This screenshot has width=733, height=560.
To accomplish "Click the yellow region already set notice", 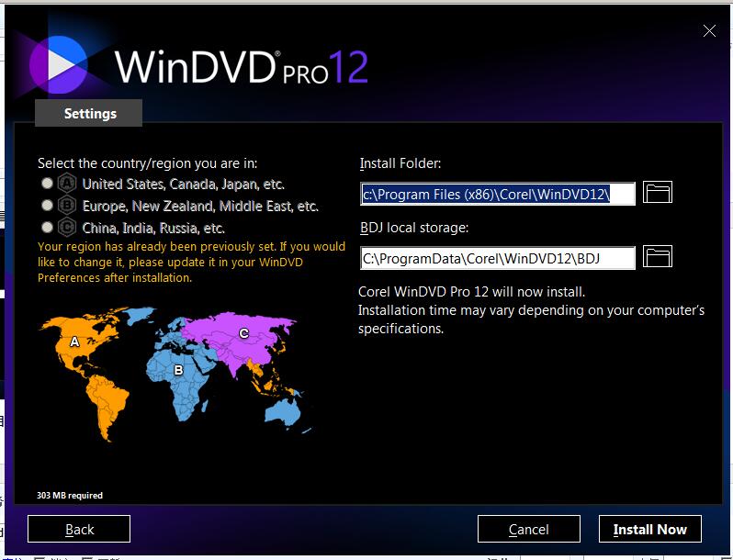I will point(191,262).
